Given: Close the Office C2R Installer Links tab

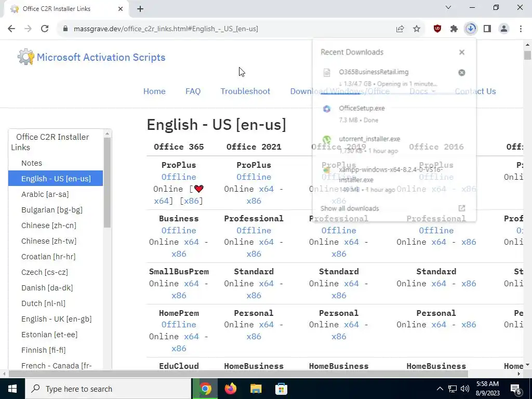Looking at the screenshot, I should pos(121,9).
